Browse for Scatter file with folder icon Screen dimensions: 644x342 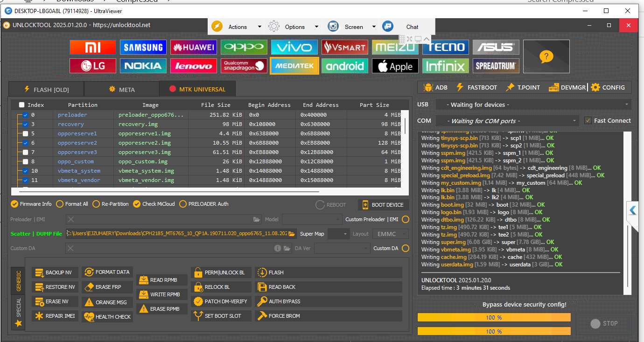click(x=292, y=233)
